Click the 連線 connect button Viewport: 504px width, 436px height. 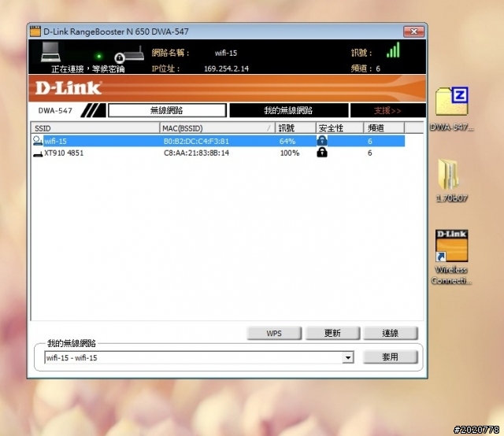click(391, 333)
